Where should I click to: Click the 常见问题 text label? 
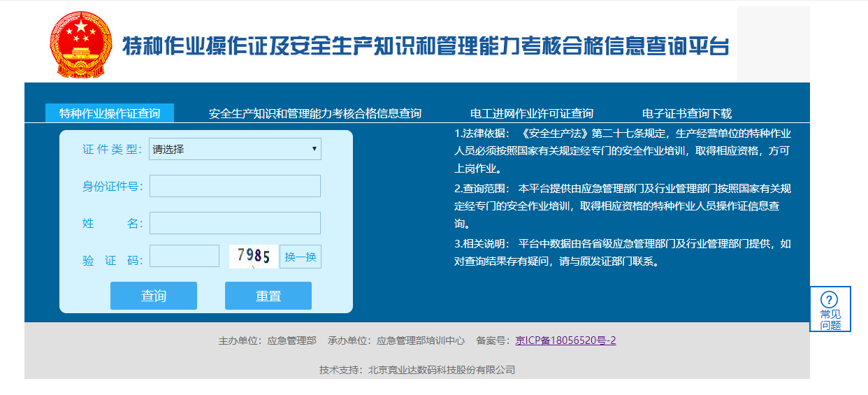tap(830, 320)
